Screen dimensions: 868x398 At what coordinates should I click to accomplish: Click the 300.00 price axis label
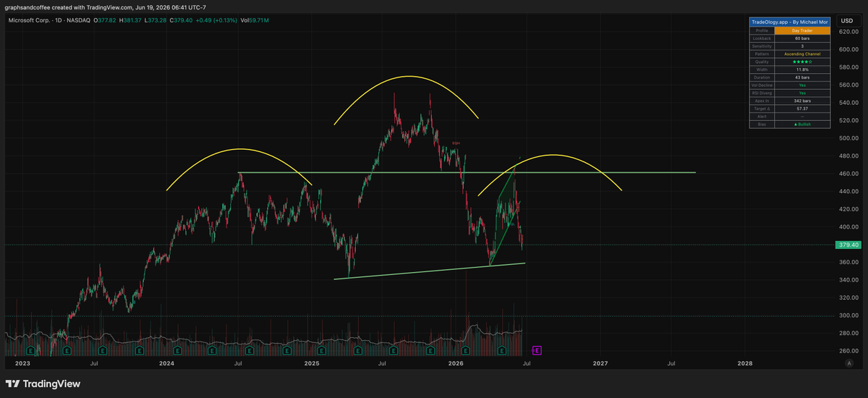coord(848,316)
